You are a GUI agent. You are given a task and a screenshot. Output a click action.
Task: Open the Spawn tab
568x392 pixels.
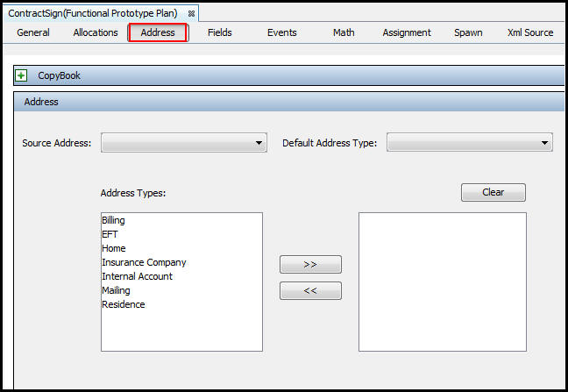468,32
